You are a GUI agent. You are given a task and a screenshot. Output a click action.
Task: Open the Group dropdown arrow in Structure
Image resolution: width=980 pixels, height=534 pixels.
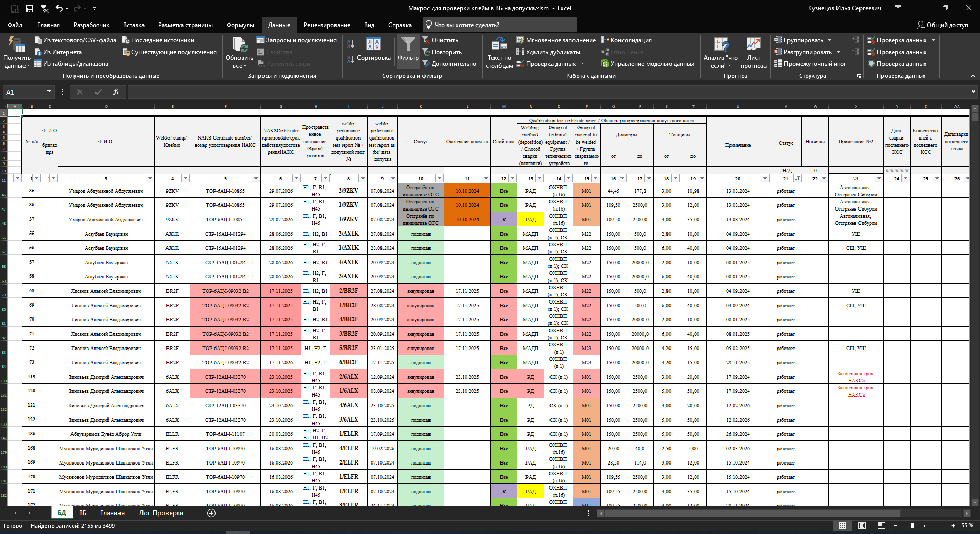click(x=829, y=40)
